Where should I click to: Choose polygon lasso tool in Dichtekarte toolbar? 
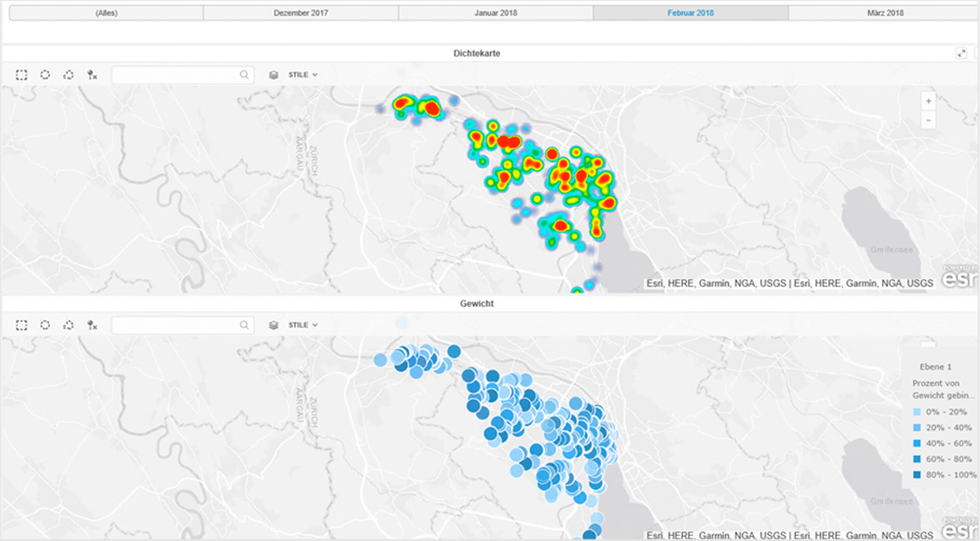tap(69, 74)
